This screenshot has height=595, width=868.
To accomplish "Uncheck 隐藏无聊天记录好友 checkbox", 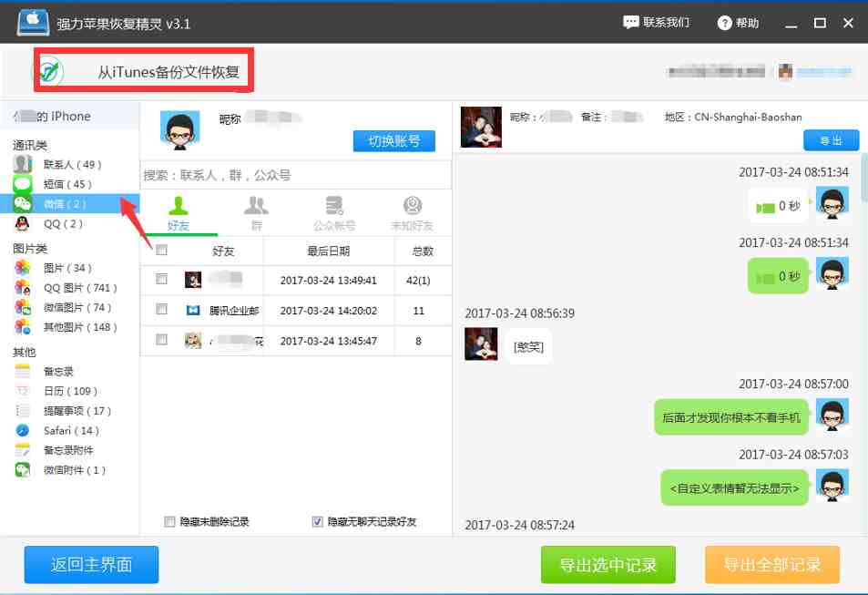I will tap(317, 522).
